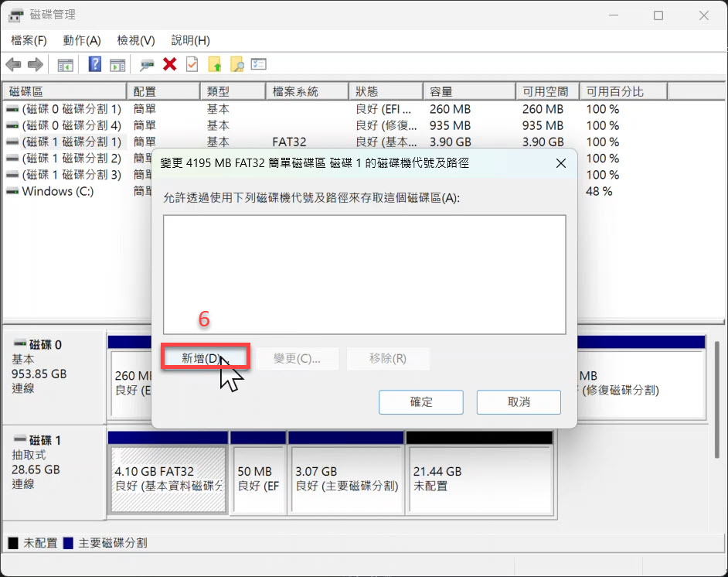Click the Forward arrow toolbar icon

(35, 65)
